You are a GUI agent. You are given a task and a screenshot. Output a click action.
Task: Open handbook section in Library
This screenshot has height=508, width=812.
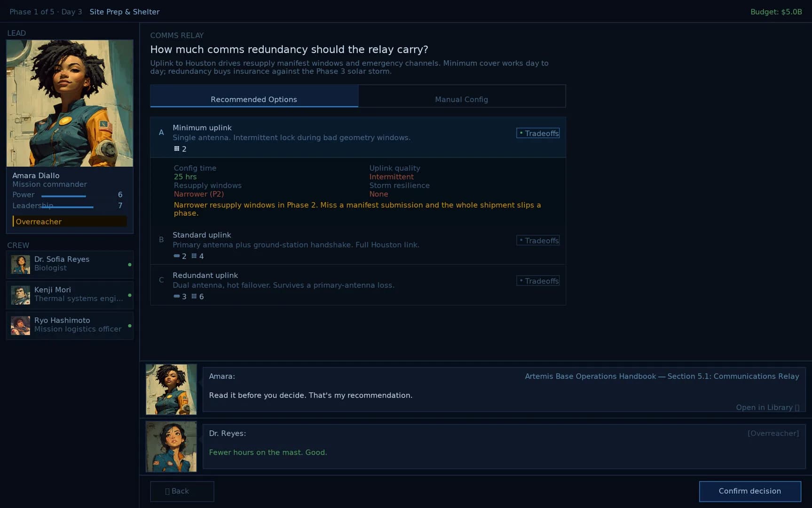point(767,407)
